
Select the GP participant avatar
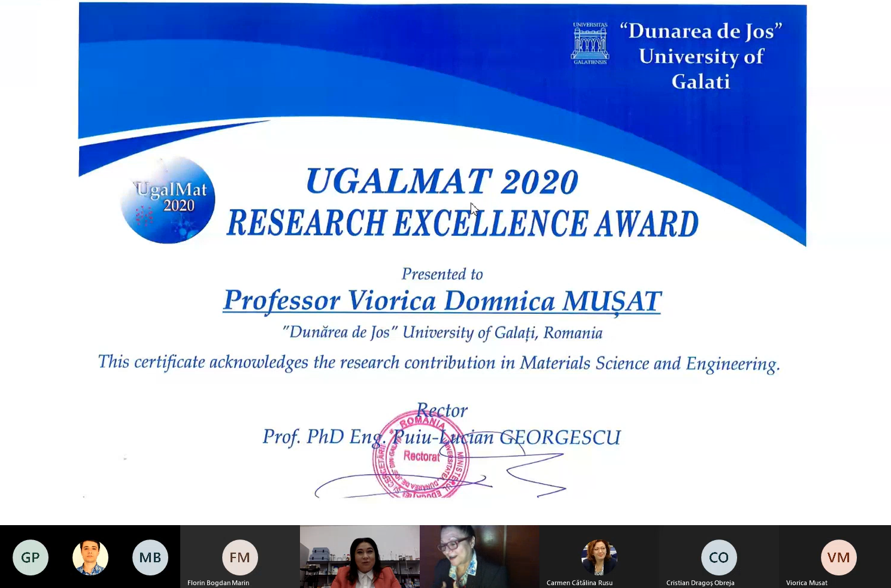[31, 557]
